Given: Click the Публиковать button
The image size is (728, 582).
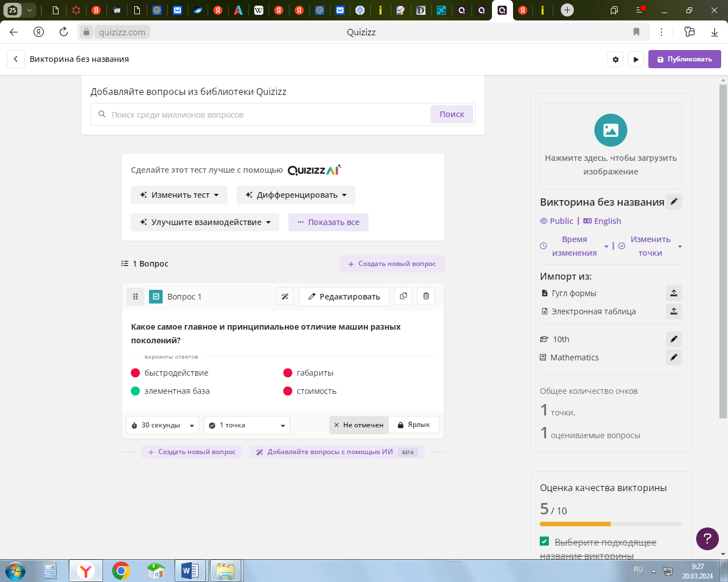Looking at the screenshot, I should click(x=685, y=59).
